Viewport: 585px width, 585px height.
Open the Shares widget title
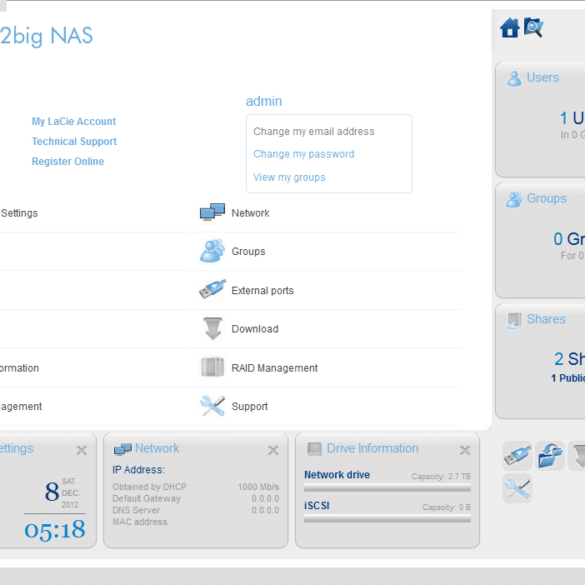click(546, 319)
